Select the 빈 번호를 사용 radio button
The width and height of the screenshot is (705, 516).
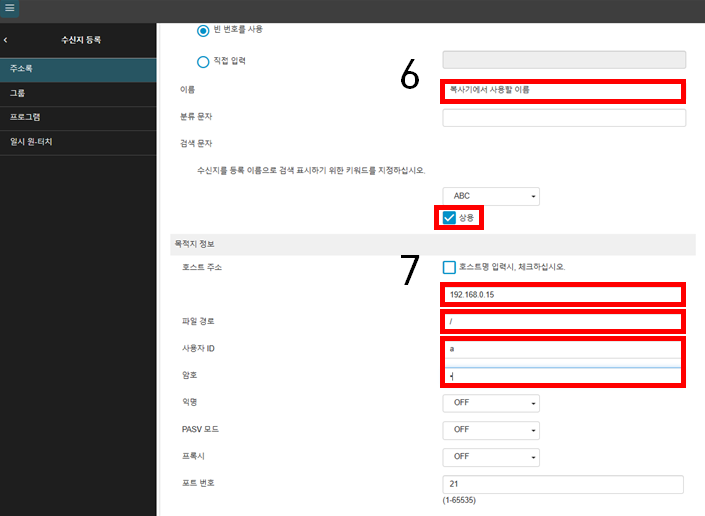[203, 31]
